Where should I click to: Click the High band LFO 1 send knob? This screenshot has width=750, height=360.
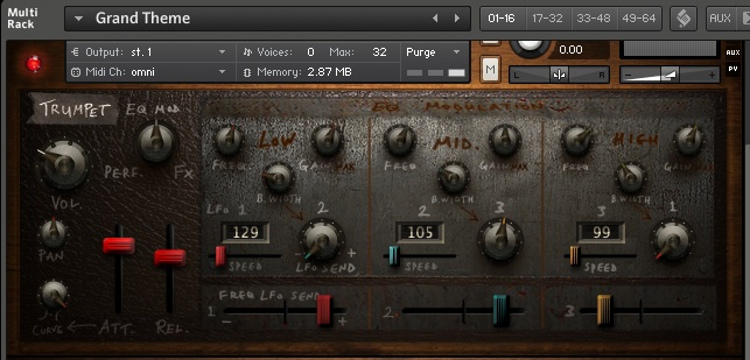click(673, 241)
